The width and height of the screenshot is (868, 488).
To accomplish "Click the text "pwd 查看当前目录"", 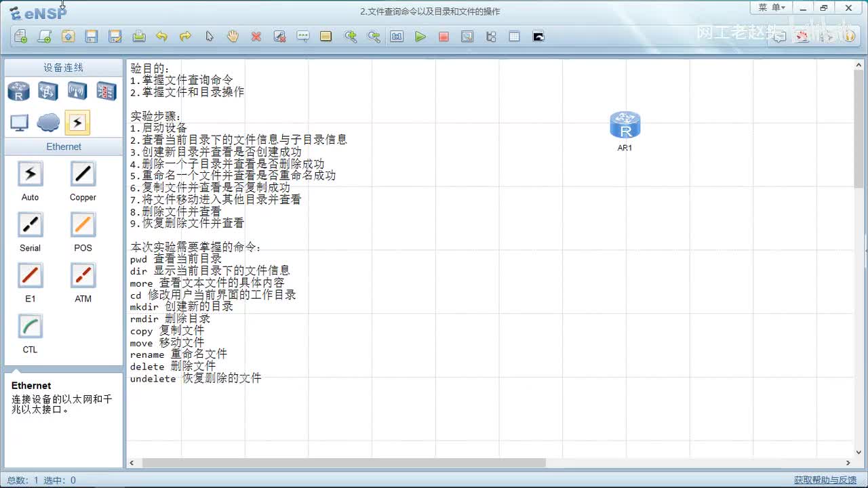I will (176, 259).
